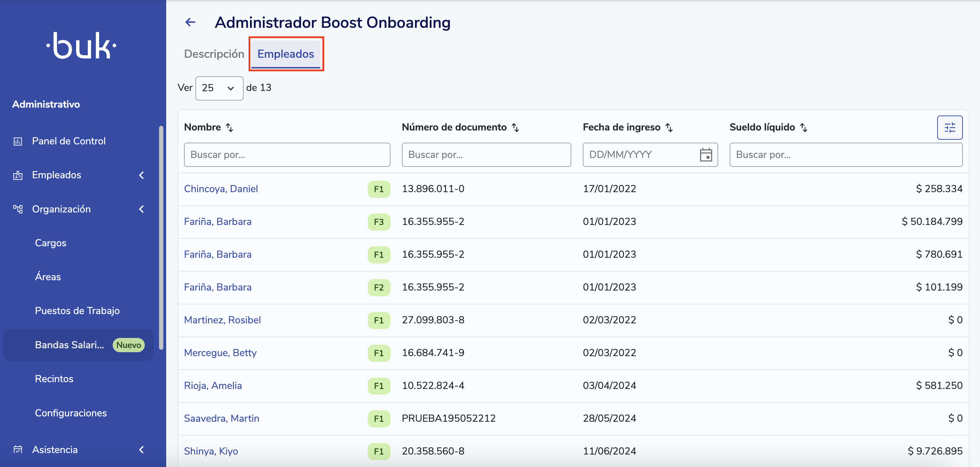Click the sidebar vertical scrollbar
Screen dimensions: 980x467
tap(161, 238)
